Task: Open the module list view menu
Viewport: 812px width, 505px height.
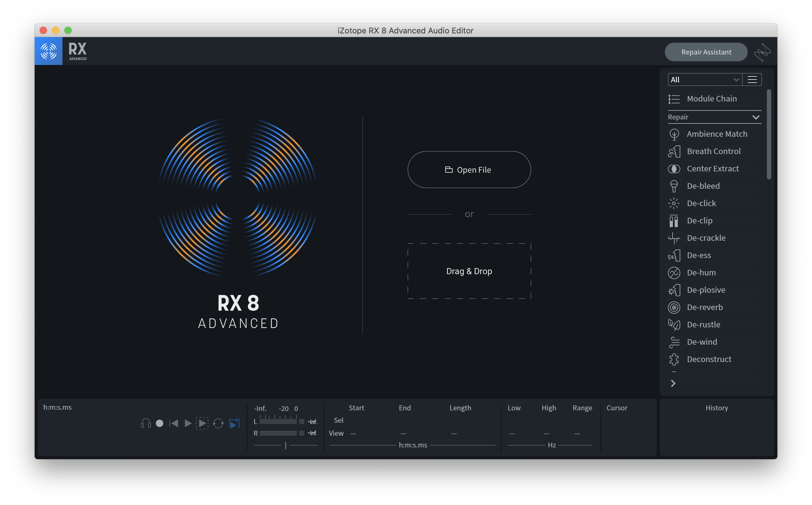Action: [752, 80]
